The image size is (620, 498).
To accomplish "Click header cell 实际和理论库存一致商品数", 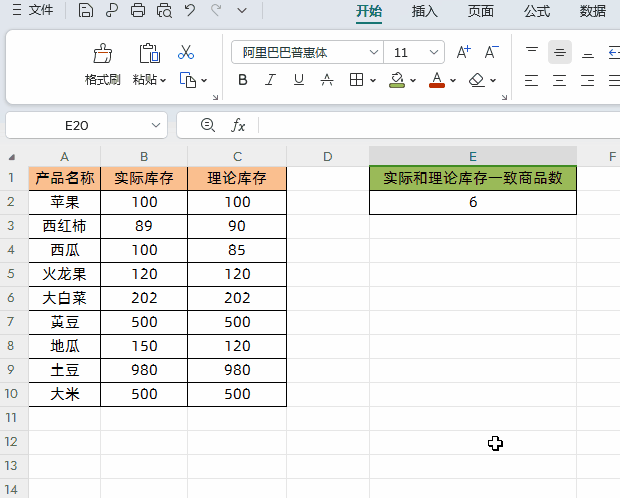I will click(473, 178).
